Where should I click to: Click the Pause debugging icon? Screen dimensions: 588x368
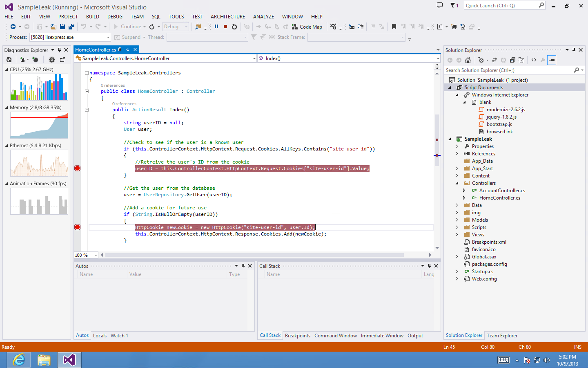pos(216,27)
